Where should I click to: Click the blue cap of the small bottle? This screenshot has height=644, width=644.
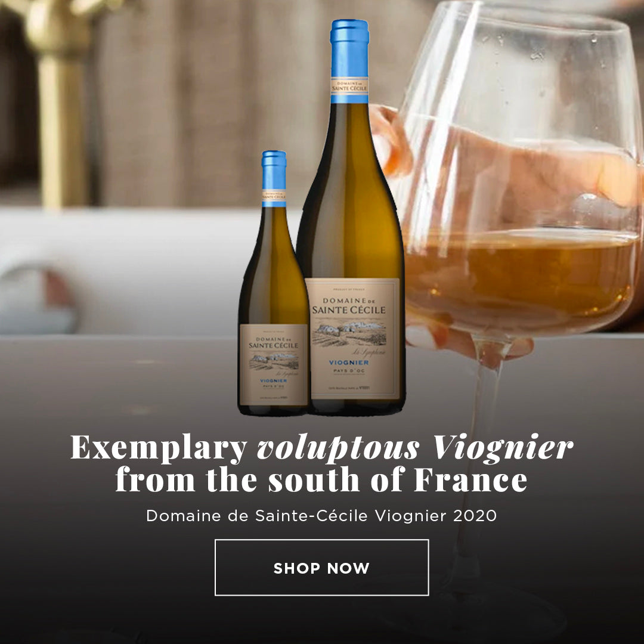click(274, 170)
